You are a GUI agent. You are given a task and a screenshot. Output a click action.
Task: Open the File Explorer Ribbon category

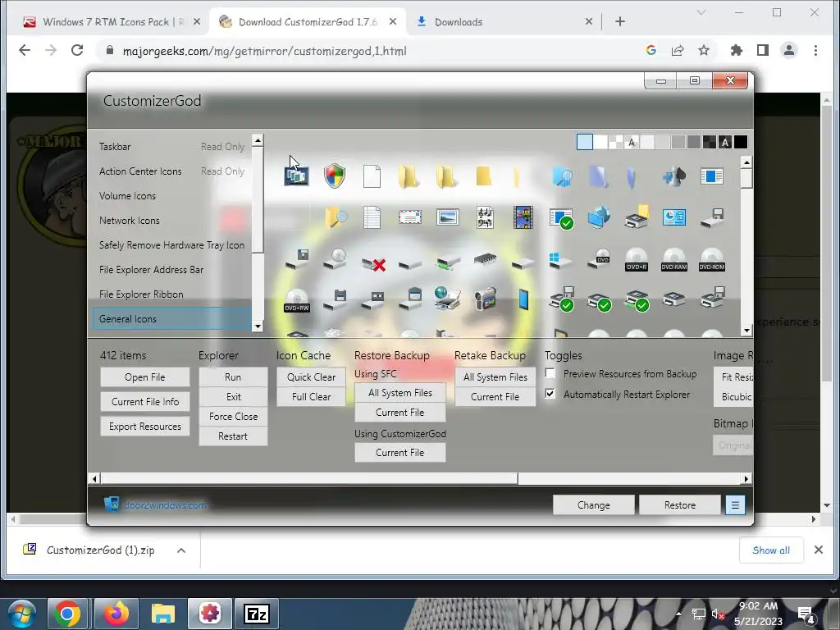pyautogui.click(x=171, y=294)
